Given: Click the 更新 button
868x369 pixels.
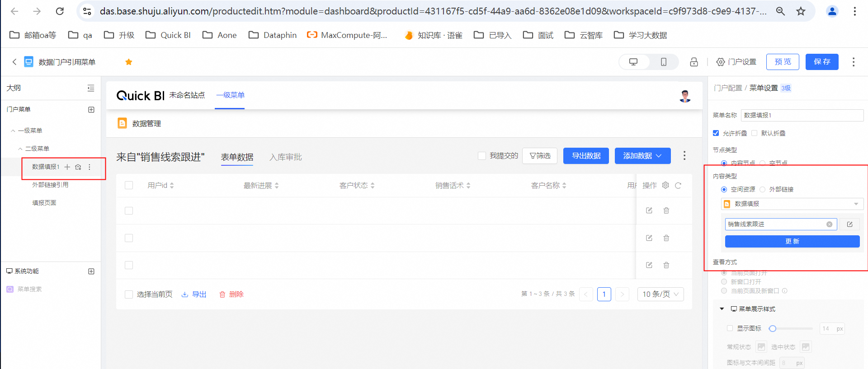Looking at the screenshot, I should point(792,242).
